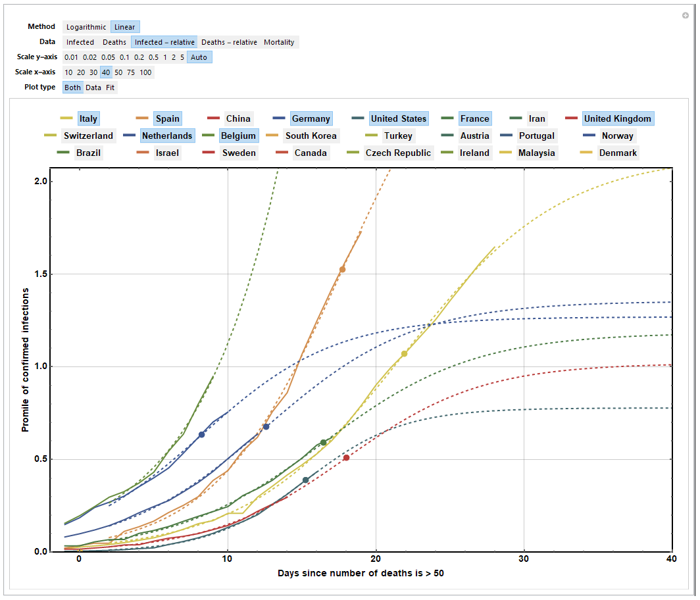Switch data to Infected
This screenshot has height=600, width=700.
80,42
